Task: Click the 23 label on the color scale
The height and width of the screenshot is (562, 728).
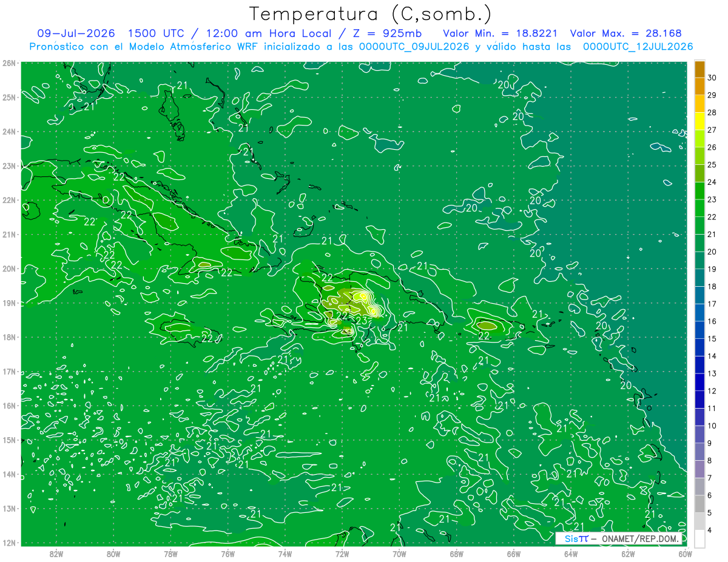Action: [712, 199]
